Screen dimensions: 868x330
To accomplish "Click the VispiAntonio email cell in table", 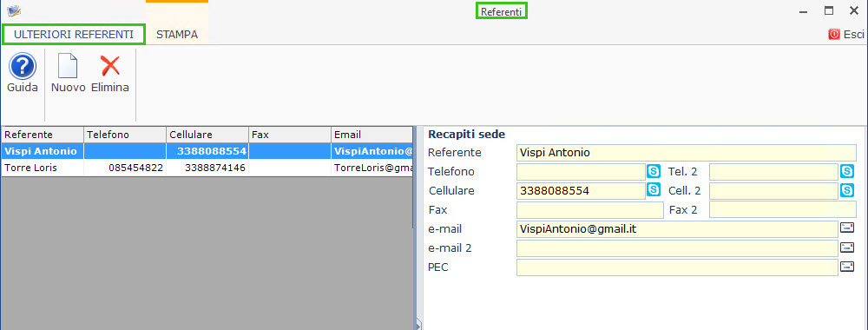I will point(372,151).
